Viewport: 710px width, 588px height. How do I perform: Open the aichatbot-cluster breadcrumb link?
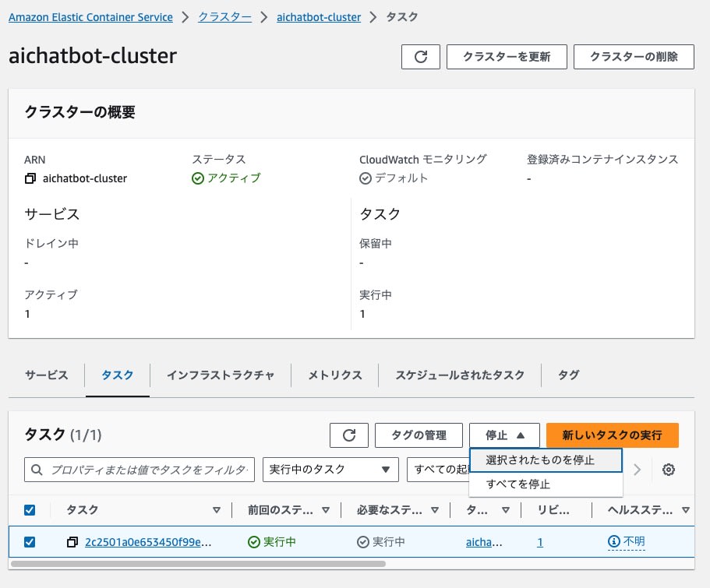tap(319, 17)
